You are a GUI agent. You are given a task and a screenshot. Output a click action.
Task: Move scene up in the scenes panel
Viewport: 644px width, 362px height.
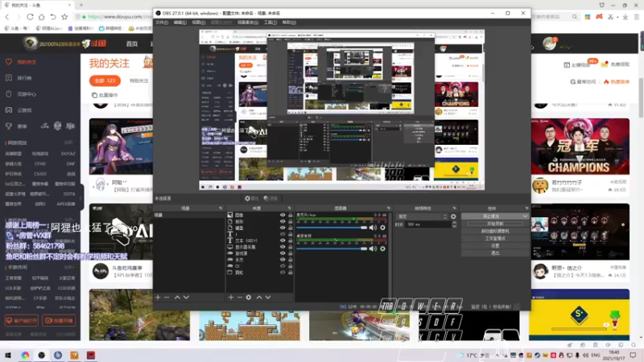coord(177,297)
